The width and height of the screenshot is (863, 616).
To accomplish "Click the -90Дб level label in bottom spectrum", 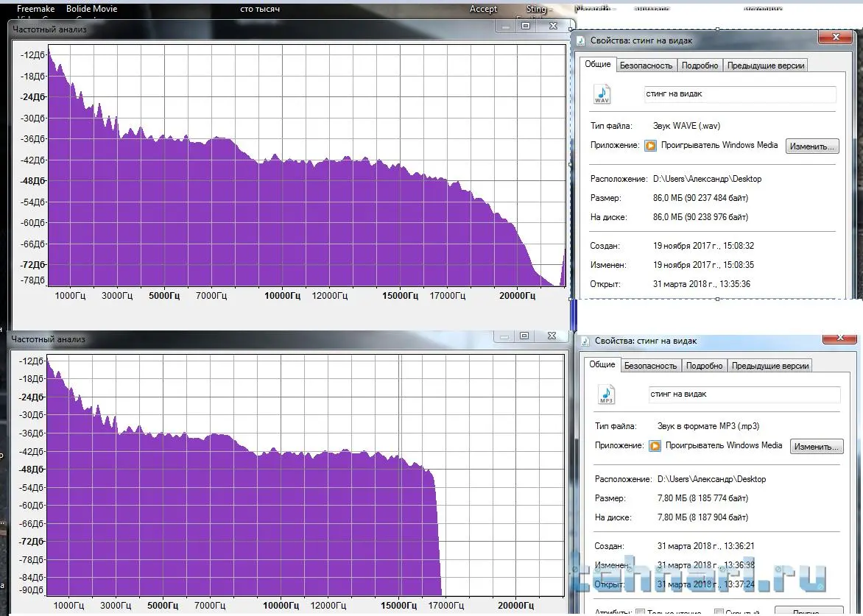I will click(x=31, y=590).
